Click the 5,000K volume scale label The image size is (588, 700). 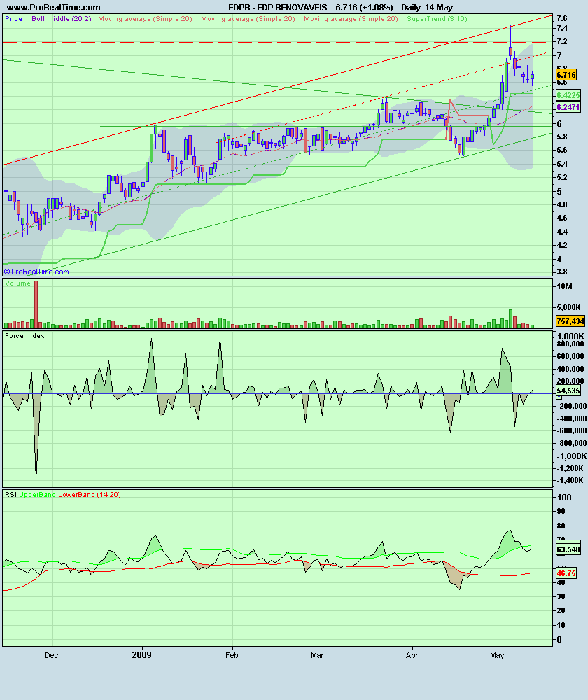tap(568, 307)
